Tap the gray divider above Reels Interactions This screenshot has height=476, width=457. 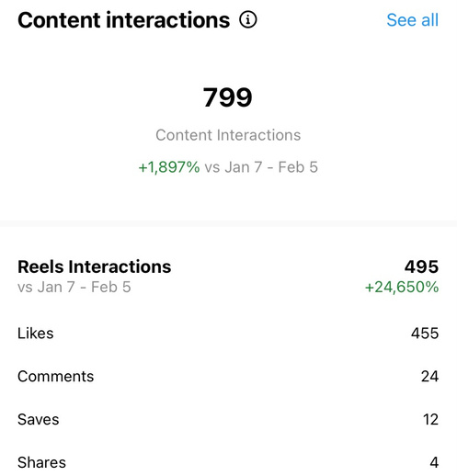point(228,223)
